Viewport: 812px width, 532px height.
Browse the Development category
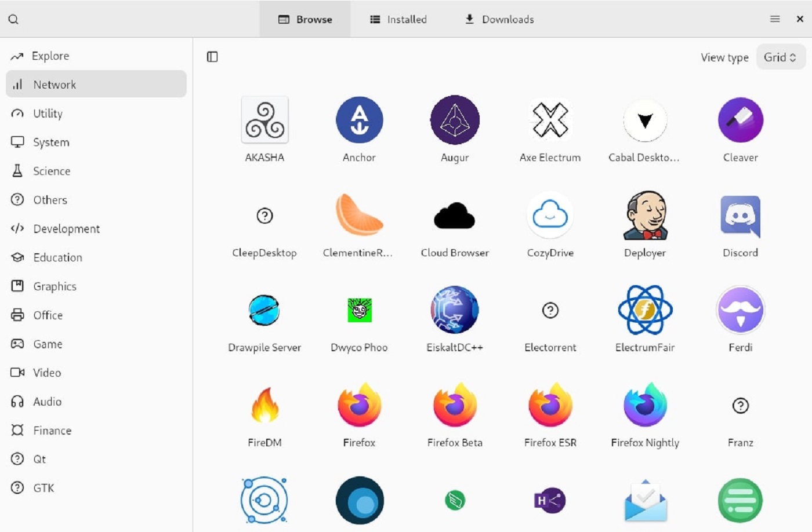66,228
